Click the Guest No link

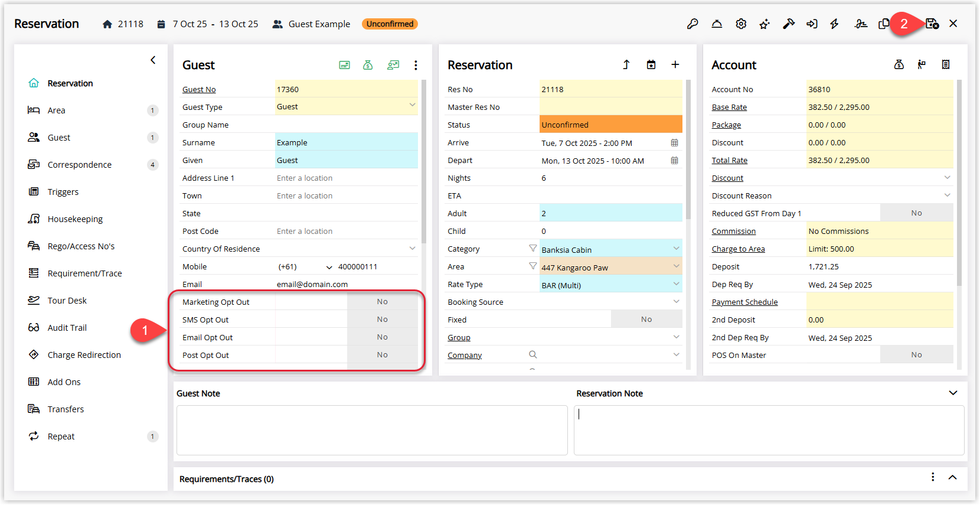point(199,90)
